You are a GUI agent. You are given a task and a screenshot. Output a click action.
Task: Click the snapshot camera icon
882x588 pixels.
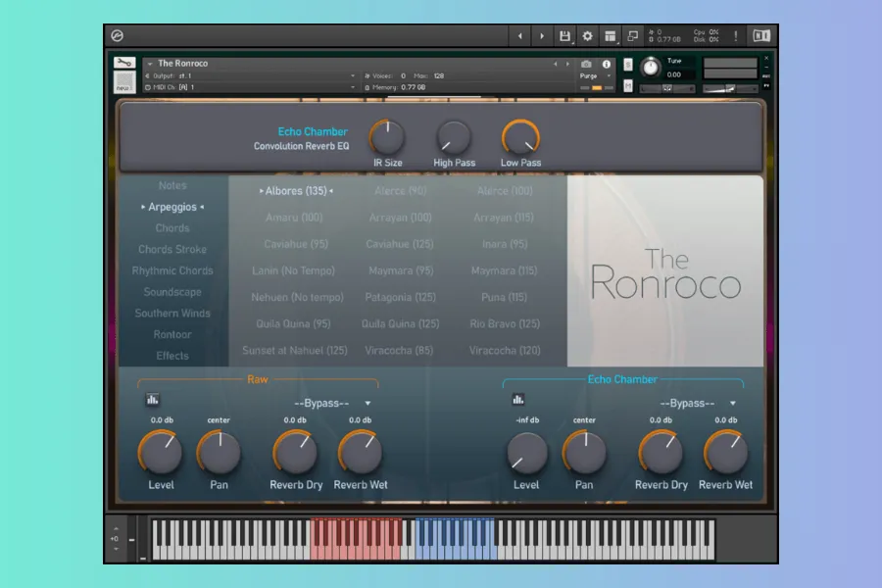click(x=587, y=64)
